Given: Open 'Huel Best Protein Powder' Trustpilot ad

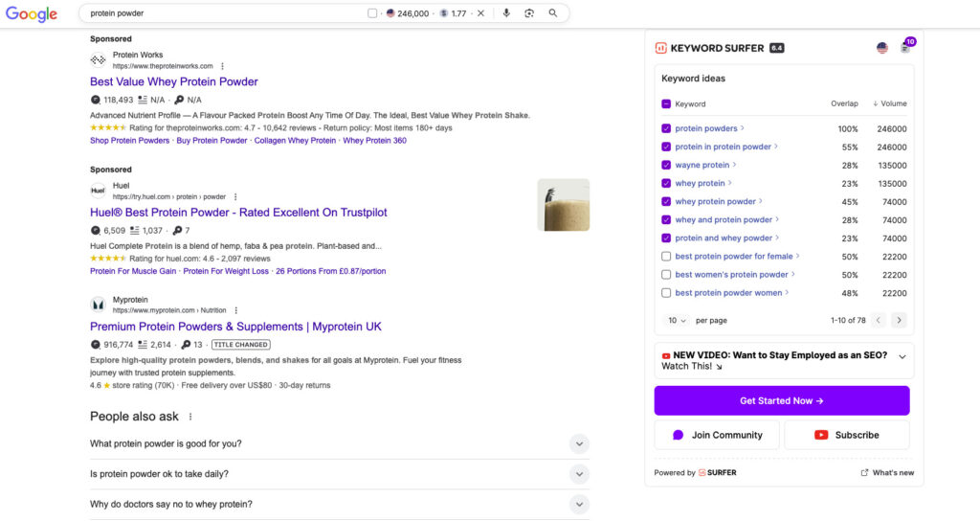Looking at the screenshot, I should pyautogui.click(x=238, y=213).
